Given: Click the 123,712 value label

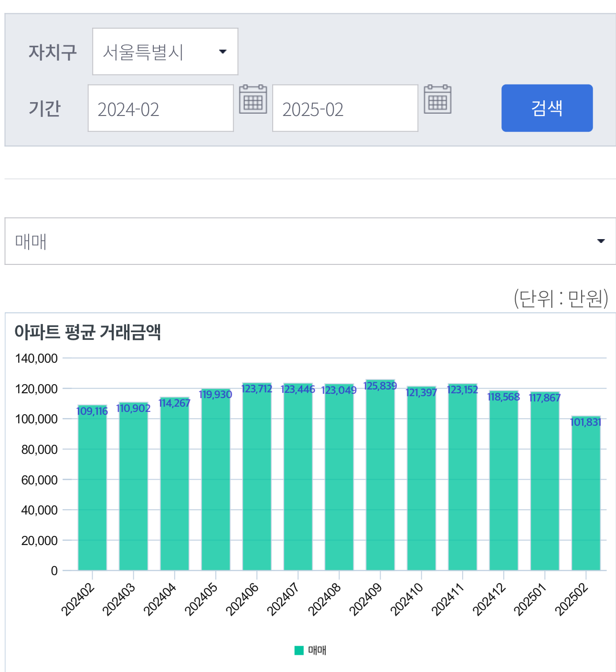Looking at the screenshot, I should pyautogui.click(x=257, y=388).
